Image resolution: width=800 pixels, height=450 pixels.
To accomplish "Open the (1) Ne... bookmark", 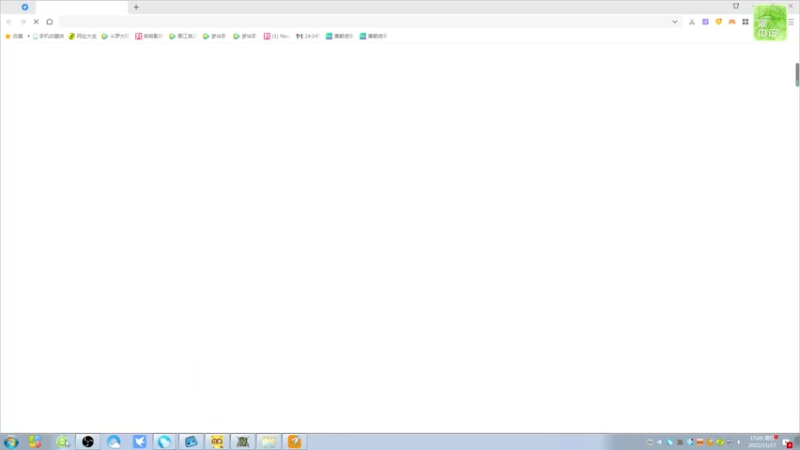I will (277, 36).
